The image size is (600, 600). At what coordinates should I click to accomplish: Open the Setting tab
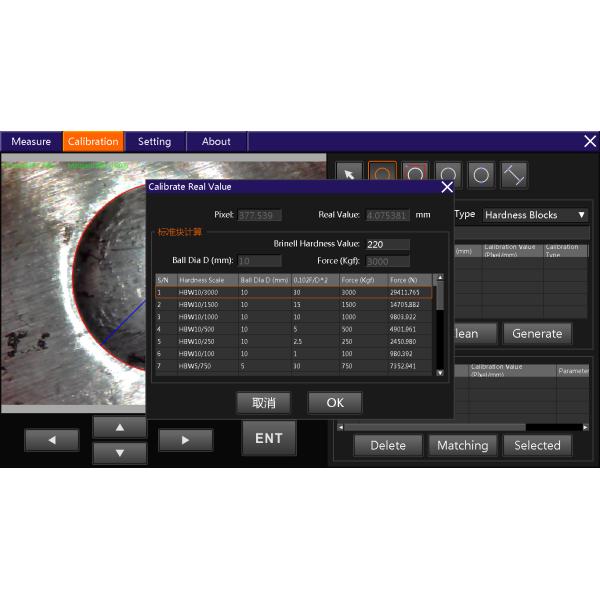(x=154, y=142)
